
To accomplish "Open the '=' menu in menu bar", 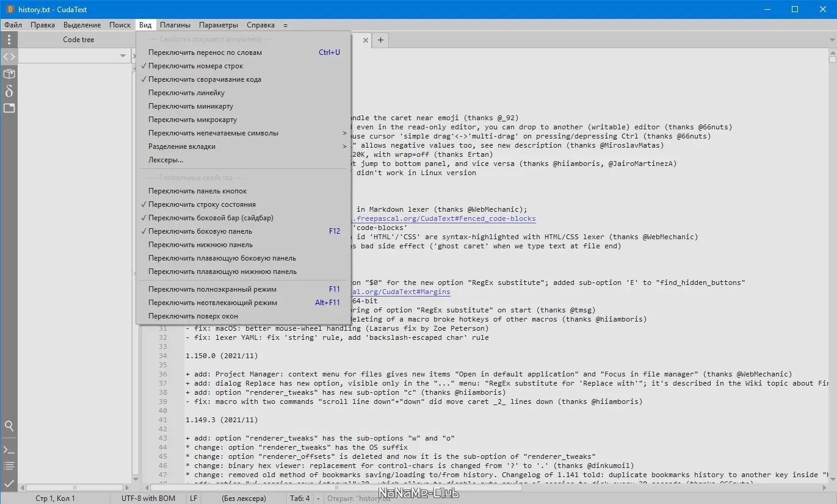I will pyautogui.click(x=285, y=25).
